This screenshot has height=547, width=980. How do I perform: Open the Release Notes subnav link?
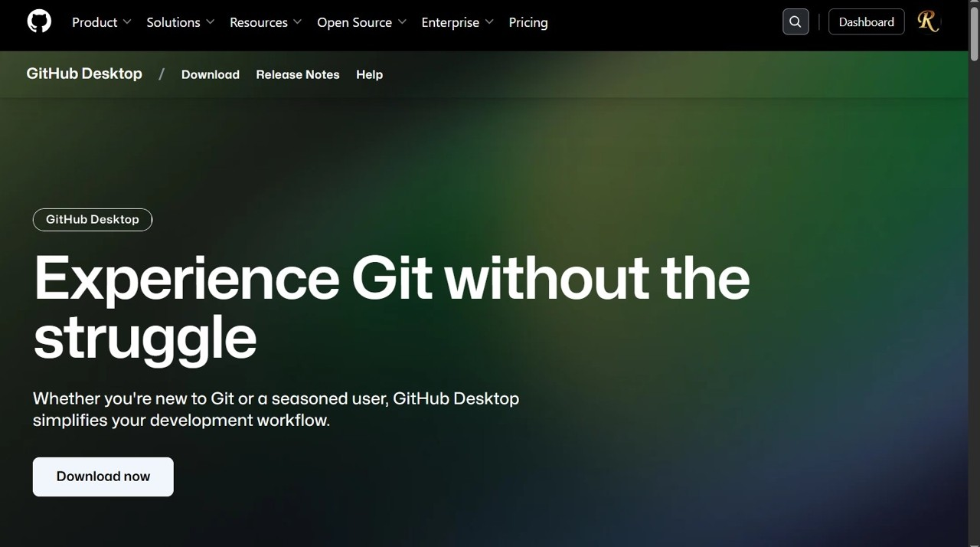[298, 74]
